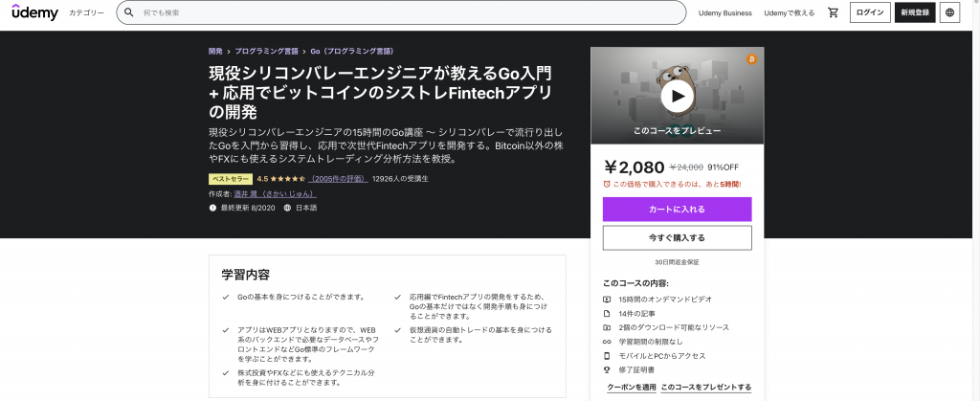The height and width of the screenshot is (401, 980).
Task: Click the ¥2,080 price text
Action: tap(635, 167)
